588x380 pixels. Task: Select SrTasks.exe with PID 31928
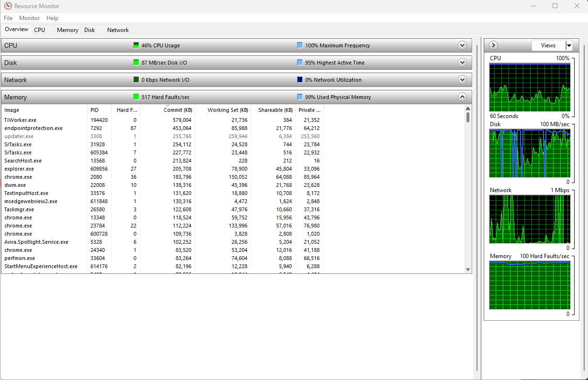pyautogui.click(x=162, y=144)
